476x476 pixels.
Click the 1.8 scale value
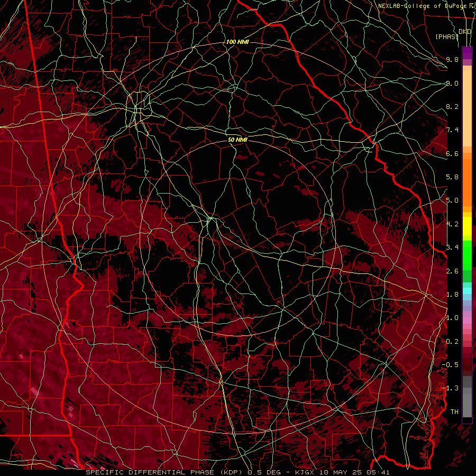click(x=452, y=295)
